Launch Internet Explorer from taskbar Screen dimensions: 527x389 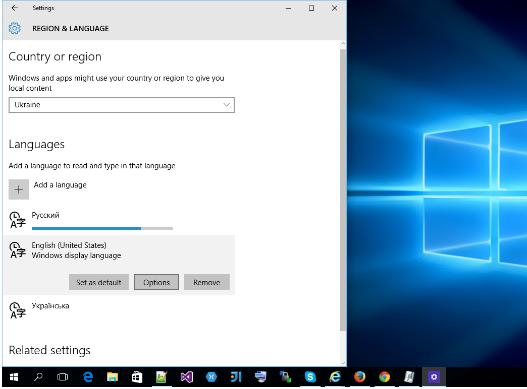(335, 377)
